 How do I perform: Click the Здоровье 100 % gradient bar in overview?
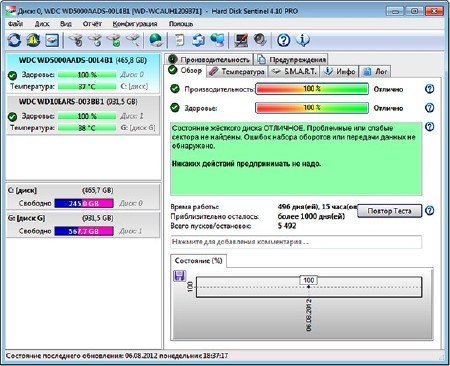tap(312, 108)
